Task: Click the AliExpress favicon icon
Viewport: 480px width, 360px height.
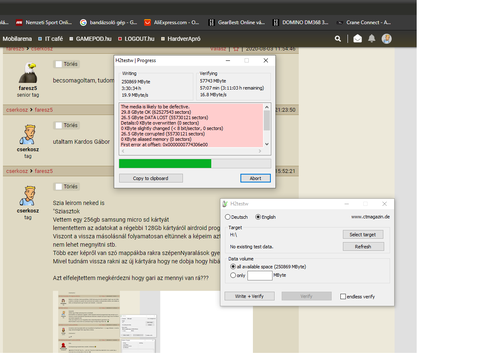Action: 147,22
